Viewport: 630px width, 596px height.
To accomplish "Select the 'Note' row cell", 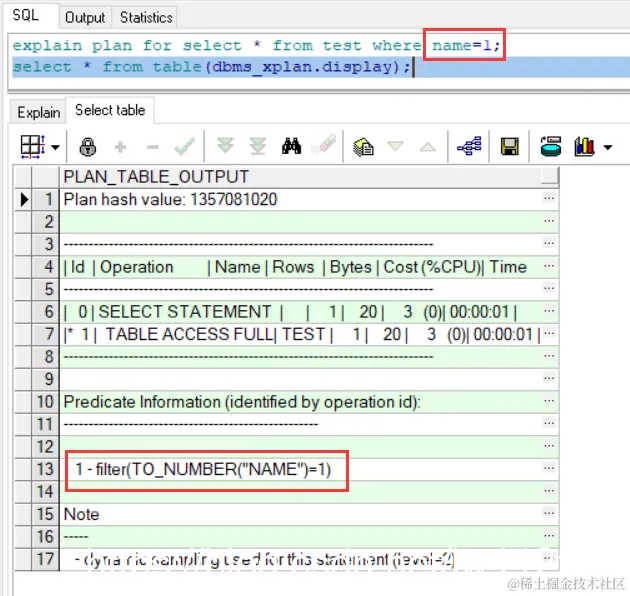I will click(301, 514).
